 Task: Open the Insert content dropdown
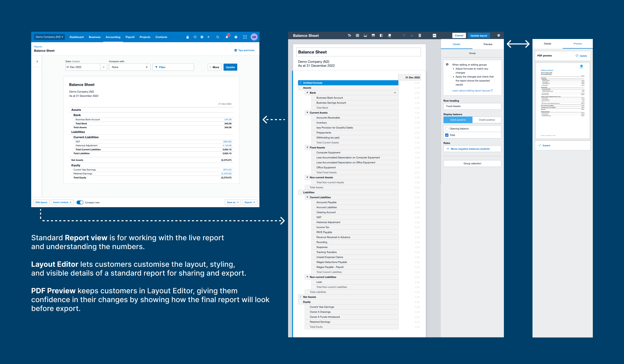pyautogui.click(x=62, y=202)
